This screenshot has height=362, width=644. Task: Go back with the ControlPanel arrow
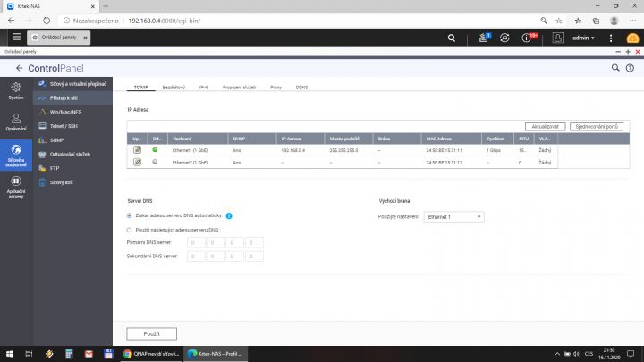pyautogui.click(x=19, y=68)
